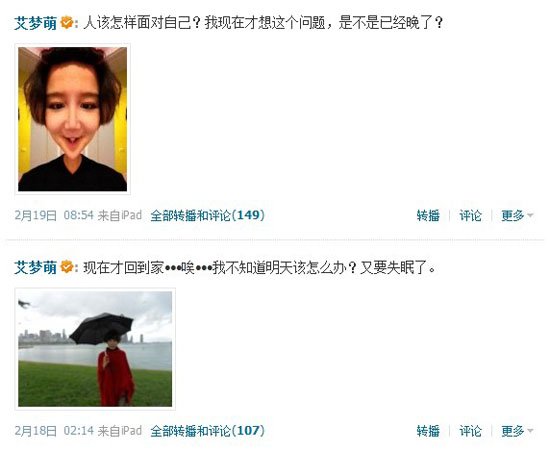
Task: Click the second post text about 失眠
Action: [260, 268]
